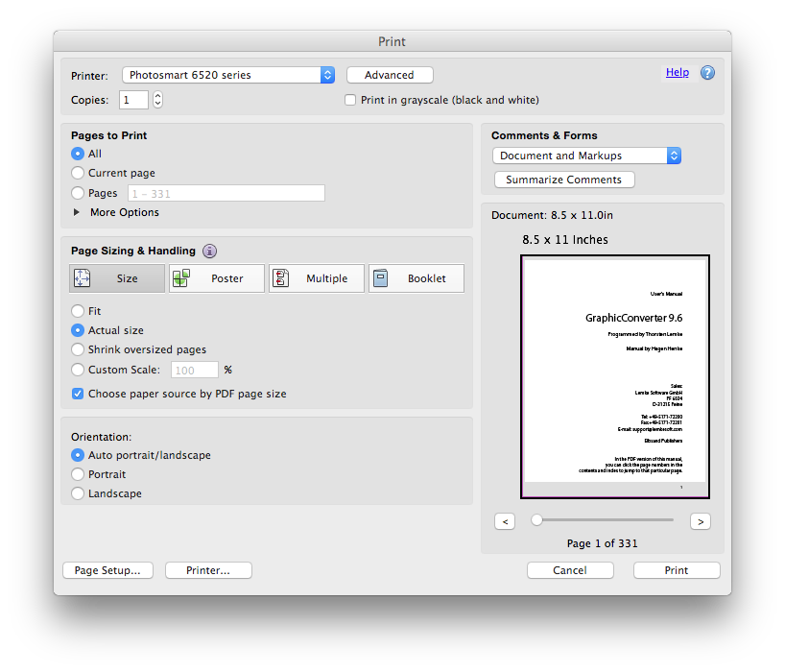Screen dimensions: 785x672
Task: Select the Fit radio button
Action: pos(78,311)
